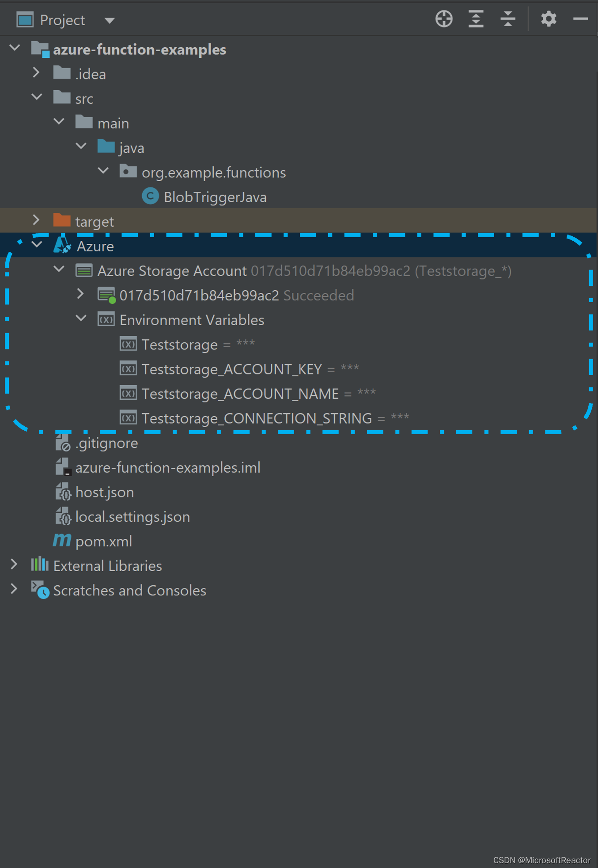Click the local.settings.json file icon
The image size is (598, 868).
click(63, 516)
